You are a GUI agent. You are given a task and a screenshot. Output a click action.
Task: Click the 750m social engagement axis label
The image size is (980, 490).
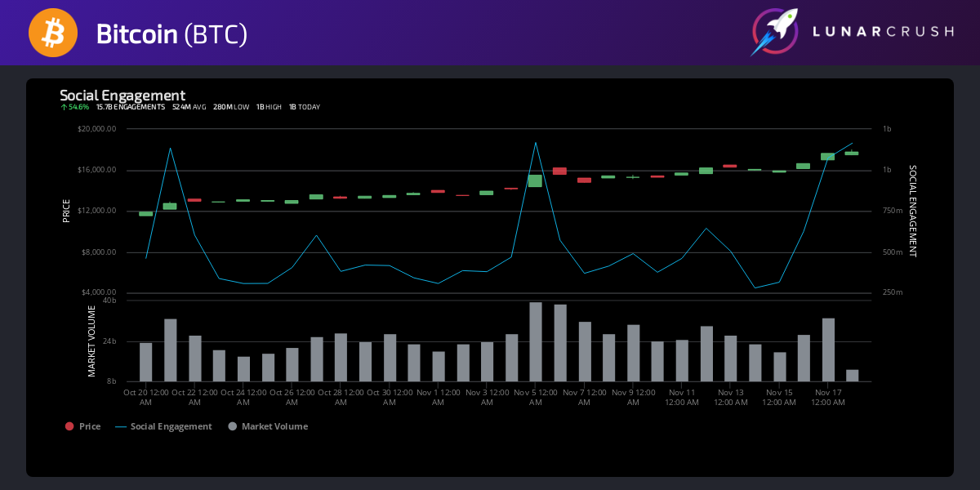click(x=893, y=211)
